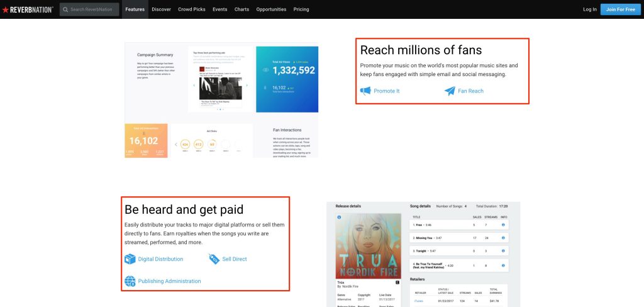Click the campaign summary dashboard image
644x307 pixels.
[221, 100]
